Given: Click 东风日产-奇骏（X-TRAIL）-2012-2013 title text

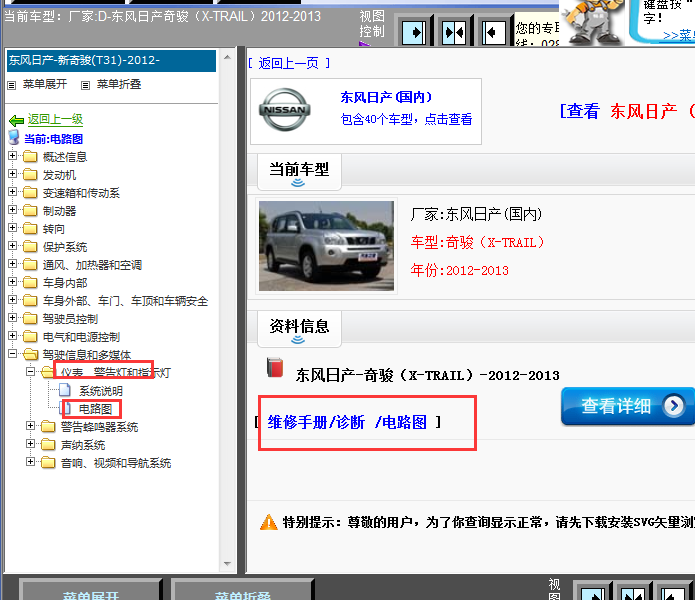Looking at the screenshot, I should click(428, 375).
